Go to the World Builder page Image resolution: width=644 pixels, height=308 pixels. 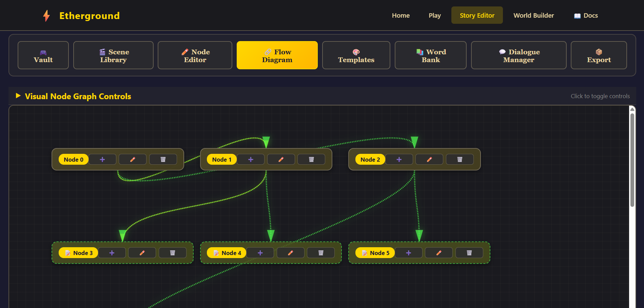tap(533, 16)
